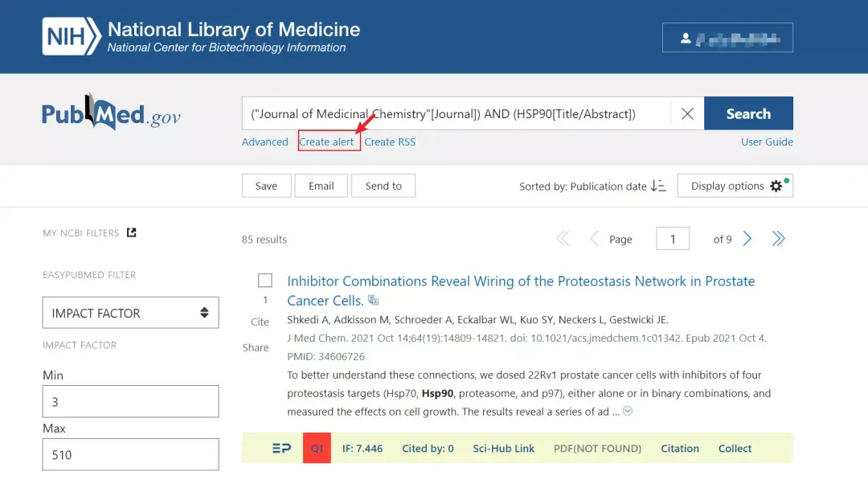868x480 pixels.
Task: Select the checkbox for the first search result
Action: click(265, 280)
